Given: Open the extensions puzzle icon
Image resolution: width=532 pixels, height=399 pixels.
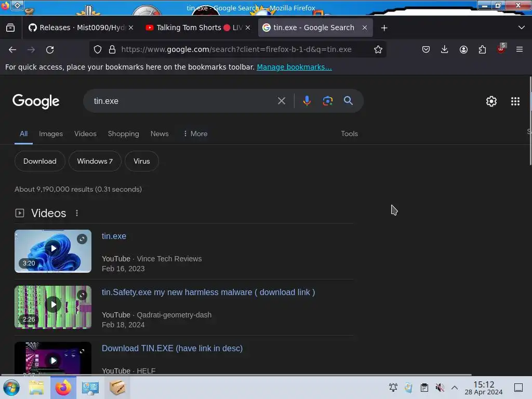Looking at the screenshot, I should coord(482,49).
